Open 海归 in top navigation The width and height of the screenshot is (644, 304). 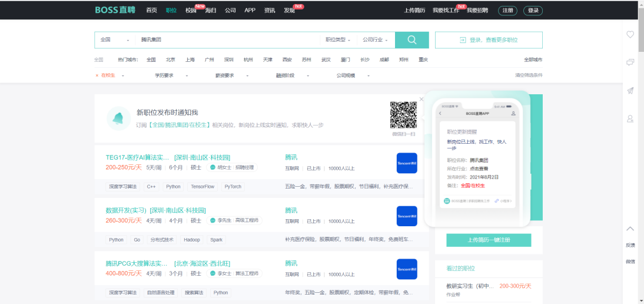[211, 10]
